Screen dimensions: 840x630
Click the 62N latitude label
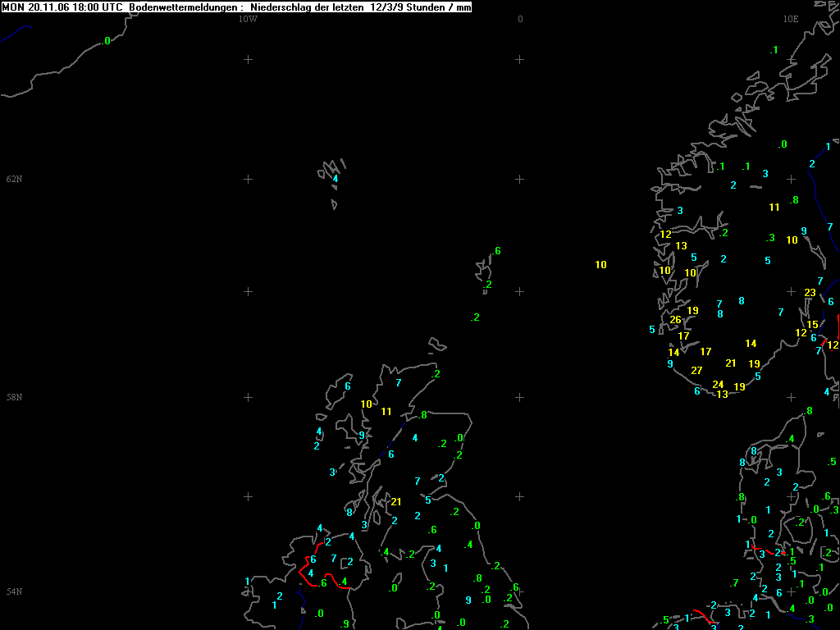tap(14, 179)
